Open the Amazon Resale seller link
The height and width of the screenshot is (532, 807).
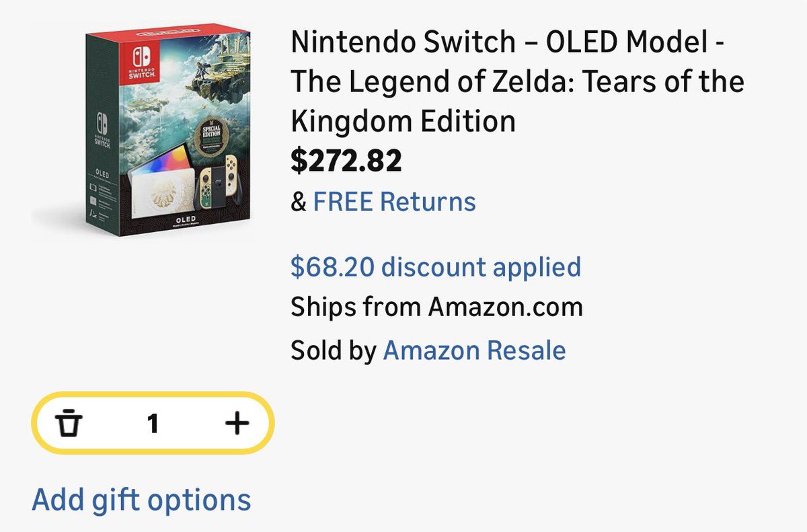coord(474,350)
